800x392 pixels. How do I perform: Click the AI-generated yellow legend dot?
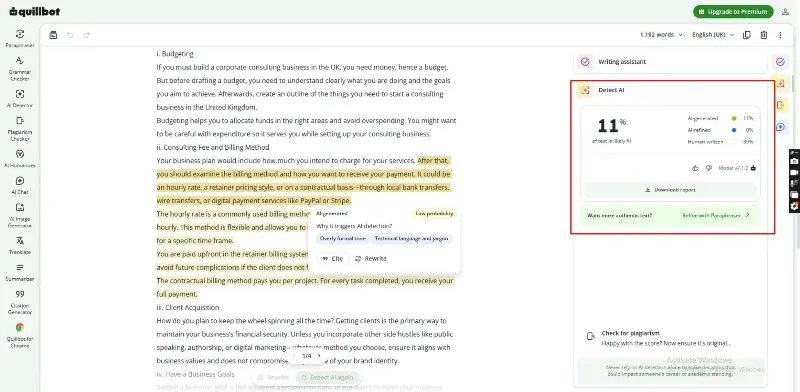point(734,118)
